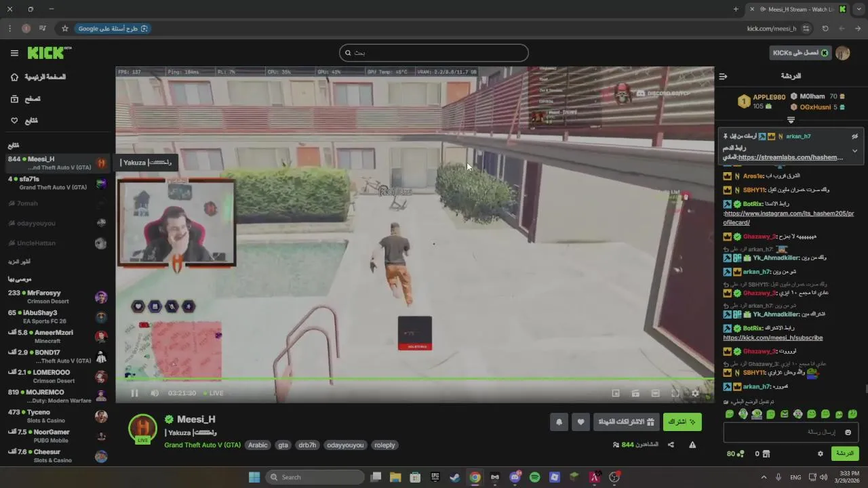Click the odayyouyou tag
This screenshot has height=488, width=868.
345,445
